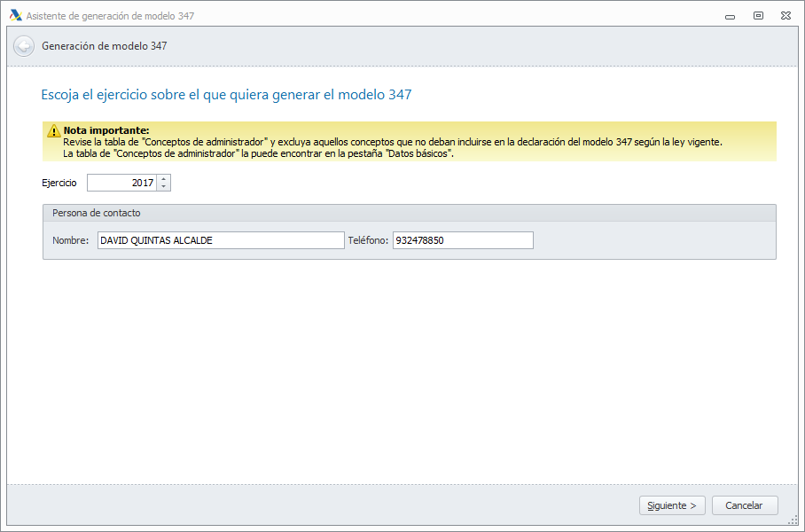The height and width of the screenshot is (532, 805).
Task: Click the Persona de contacto group header
Action: tap(410, 213)
